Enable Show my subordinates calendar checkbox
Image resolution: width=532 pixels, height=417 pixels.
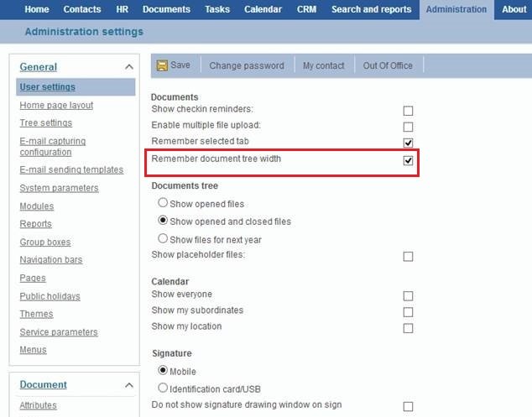pyautogui.click(x=408, y=312)
